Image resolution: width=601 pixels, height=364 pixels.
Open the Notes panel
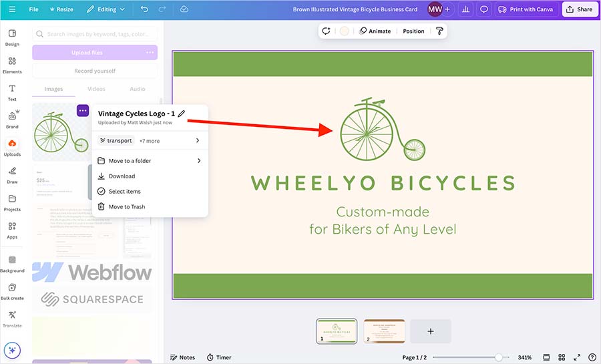pyautogui.click(x=182, y=357)
